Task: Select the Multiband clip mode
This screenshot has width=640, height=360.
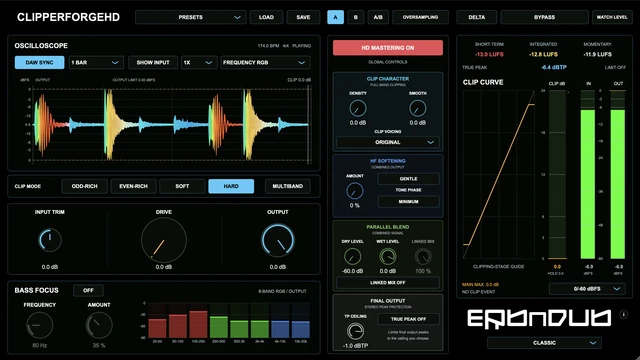Action: pyautogui.click(x=288, y=186)
